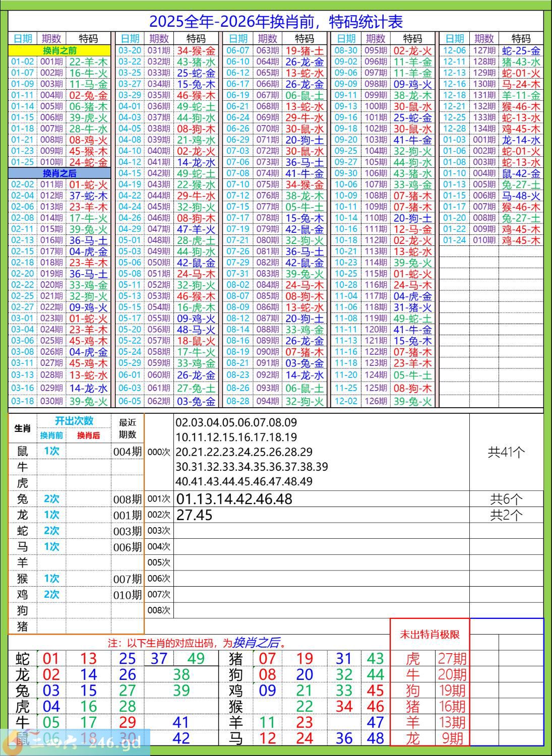The height and width of the screenshot is (756, 552).
Task: Click the 000次 row label
Action: point(159,452)
